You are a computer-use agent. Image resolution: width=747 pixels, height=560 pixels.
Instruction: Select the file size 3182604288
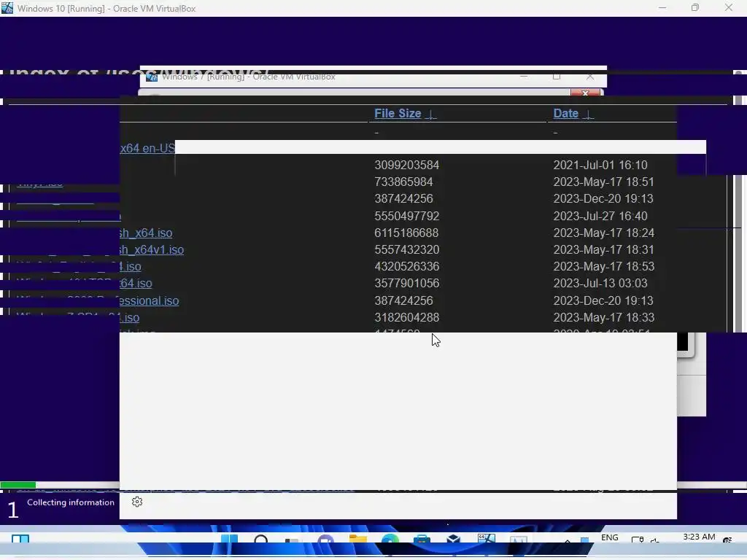(407, 318)
